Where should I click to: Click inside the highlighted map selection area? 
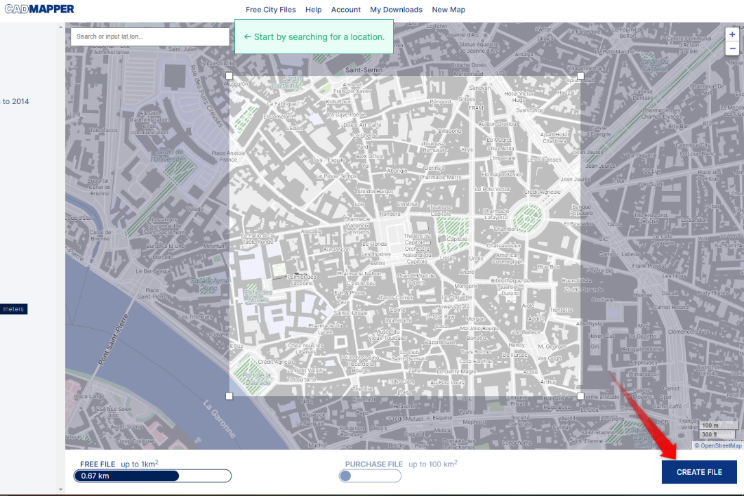coord(405,235)
